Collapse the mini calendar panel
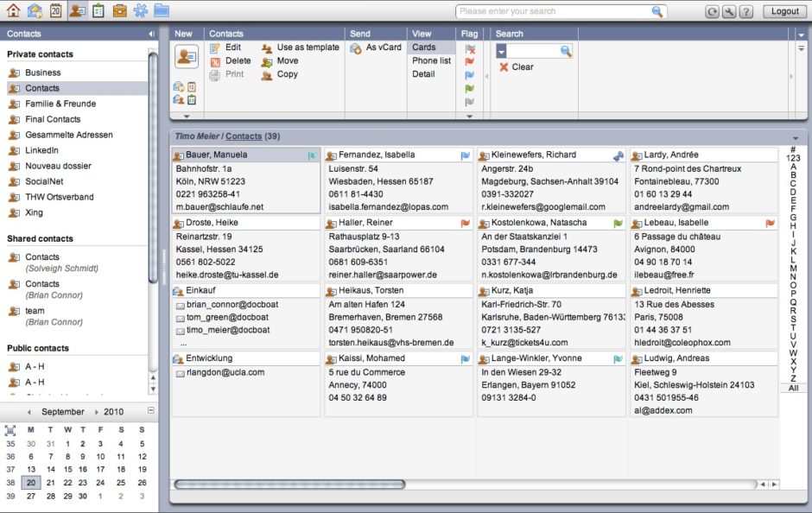 (x=151, y=411)
